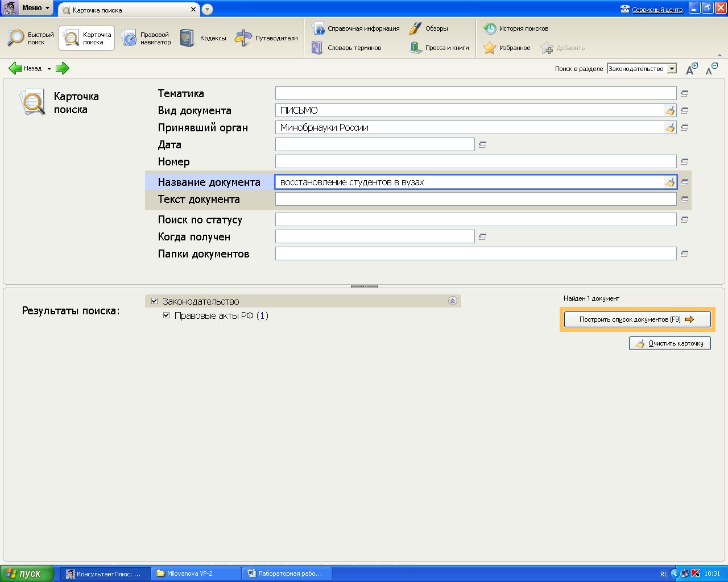Image resolution: width=728 pixels, height=582 pixels.
Task: Open Milovanova YP-2 folder in taskbar
Action: point(196,573)
